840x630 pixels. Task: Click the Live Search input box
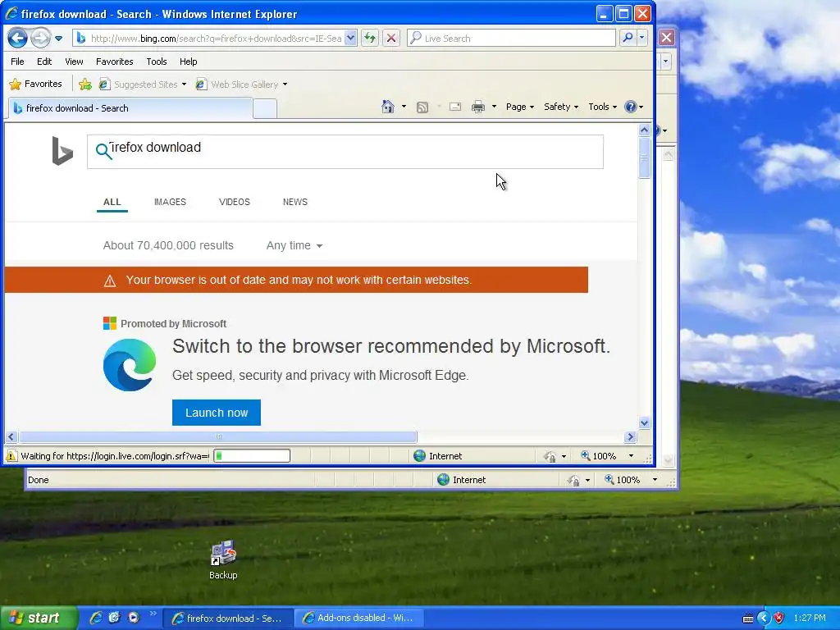(x=511, y=38)
